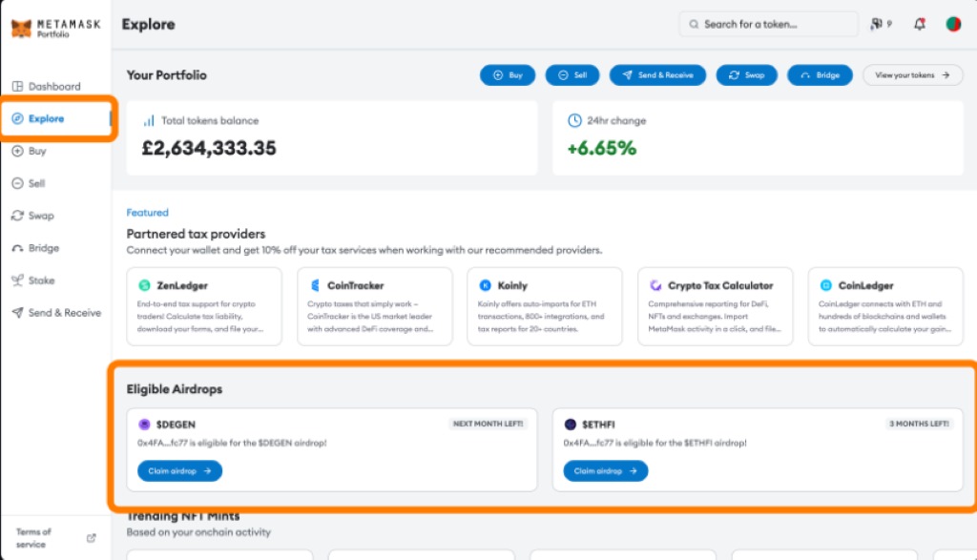This screenshot has height=560, width=977.
Task: Click the Dashboard icon in the sidebar
Action: (x=17, y=86)
